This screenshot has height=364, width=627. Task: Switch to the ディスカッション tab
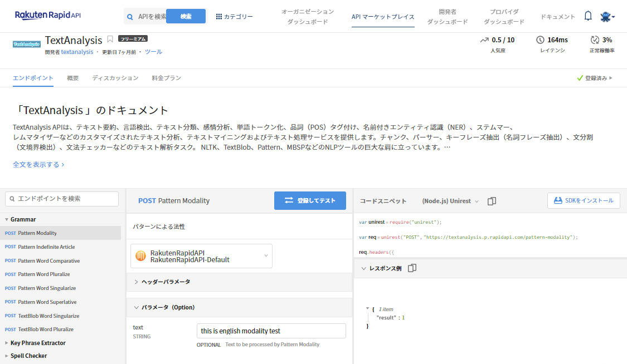point(115,78)
